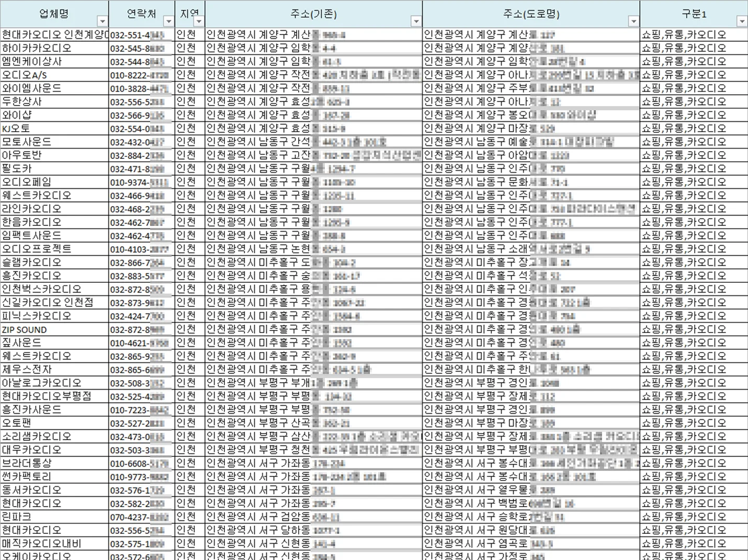Select the cell 대우카오디오

tap(54, 450)
